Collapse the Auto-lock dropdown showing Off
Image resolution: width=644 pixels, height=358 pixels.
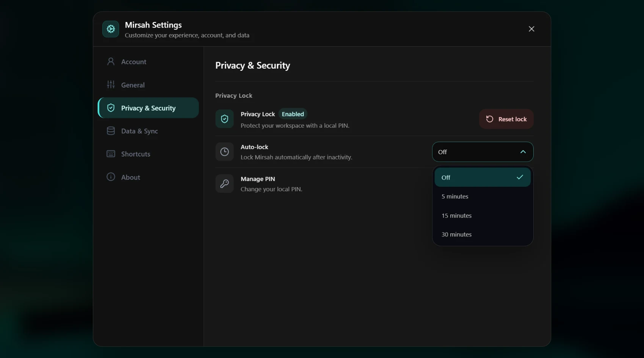(483, 152)
